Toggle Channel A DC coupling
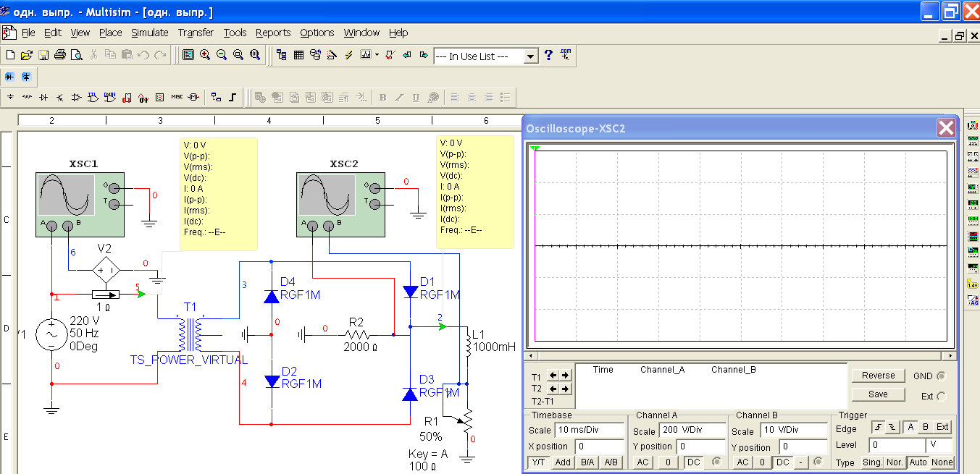This screenshot has height=474, width=980. pos(694,462)
